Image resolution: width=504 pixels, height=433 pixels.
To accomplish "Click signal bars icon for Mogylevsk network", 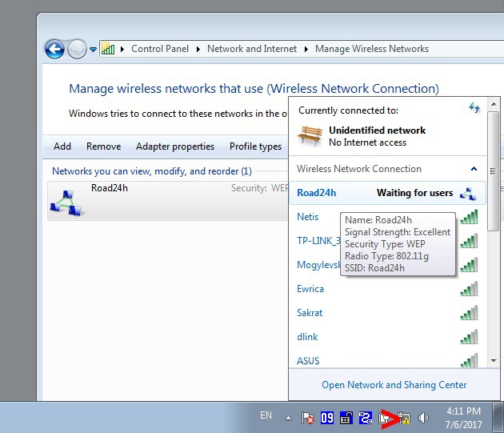I will [469, 264].
